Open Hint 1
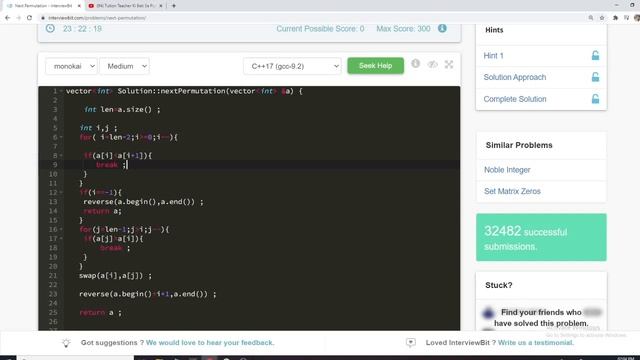The height and width of the screenshot is (360, 640). 493,56
